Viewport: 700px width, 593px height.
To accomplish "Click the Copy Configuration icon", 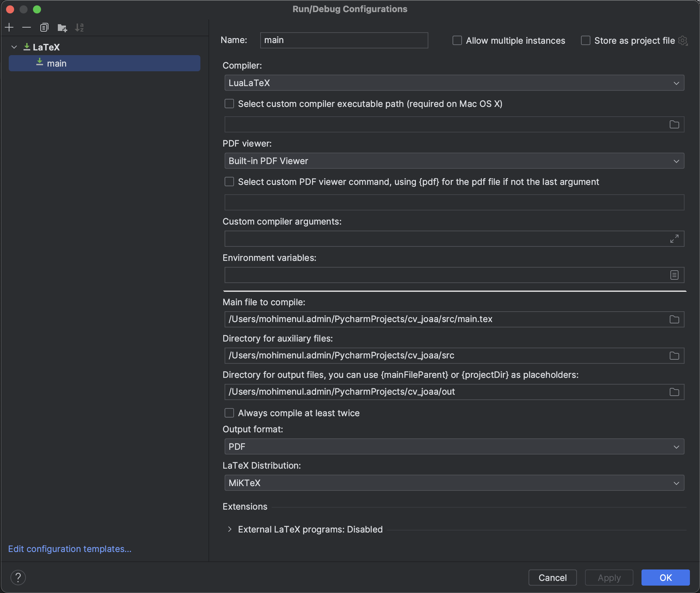I will 44,27.
